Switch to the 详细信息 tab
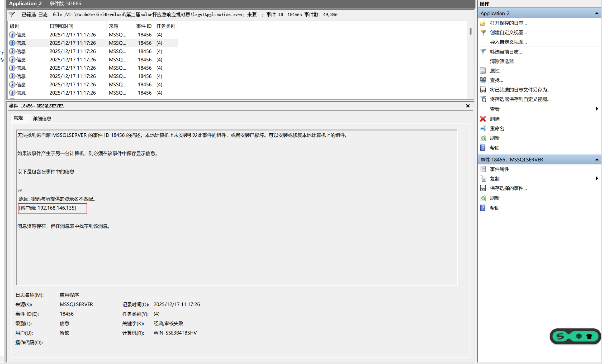Screen dimensions: 602x364 click(x=42, y=119)
